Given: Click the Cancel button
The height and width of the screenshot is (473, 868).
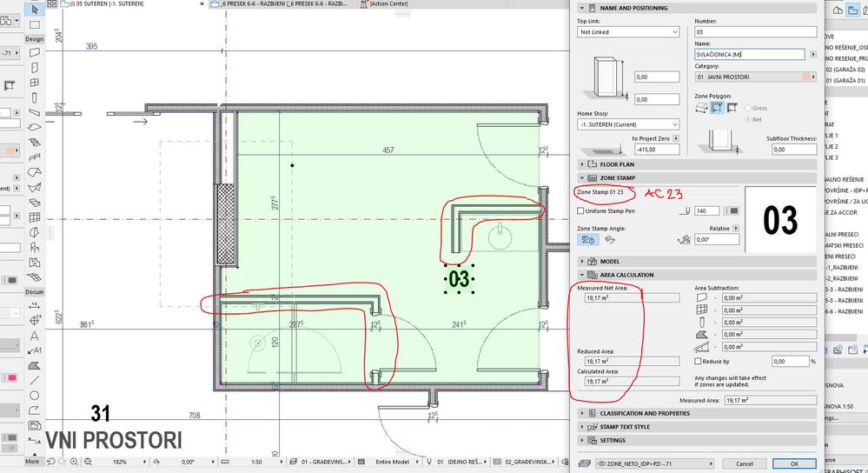Looking at the screenshot, I should [x=745, y=463].
